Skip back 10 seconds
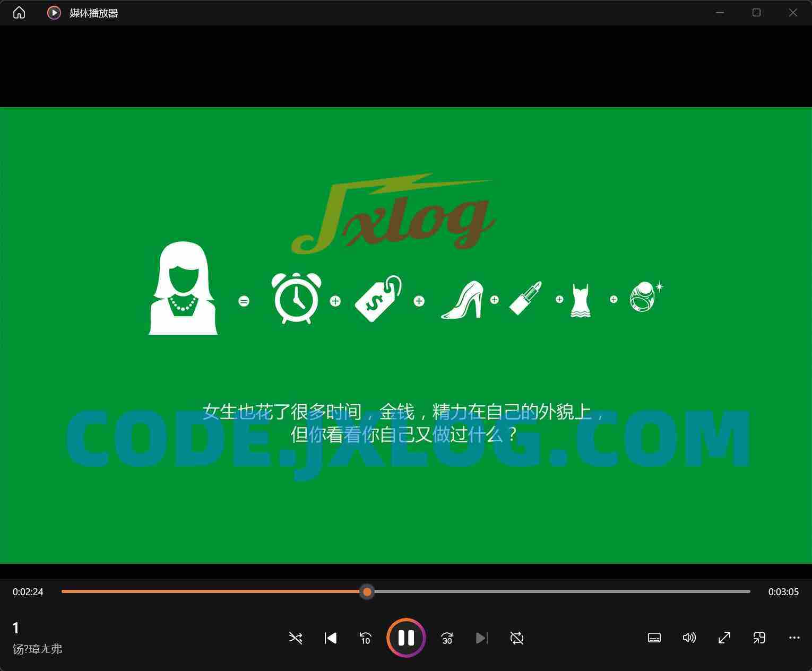Image resolution: width=812 pixels, height=671 pixels. (366, 638)
